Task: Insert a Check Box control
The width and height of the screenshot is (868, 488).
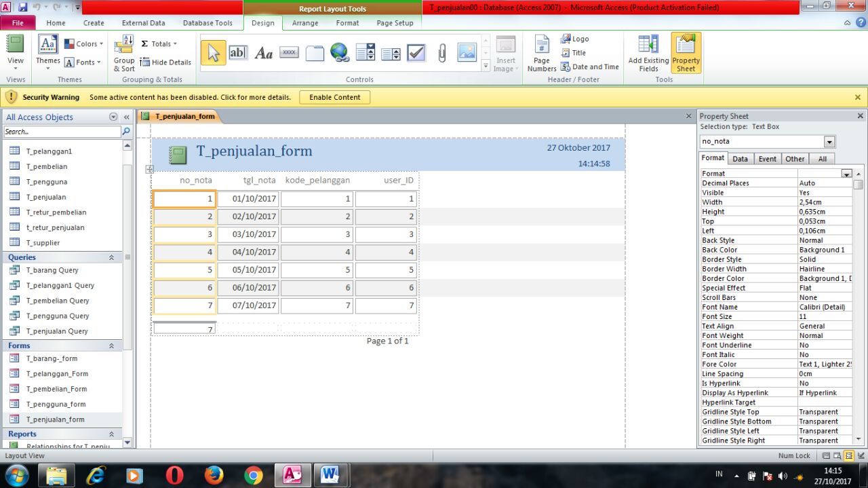Action: pyautogui.click(x=416, y=52)
